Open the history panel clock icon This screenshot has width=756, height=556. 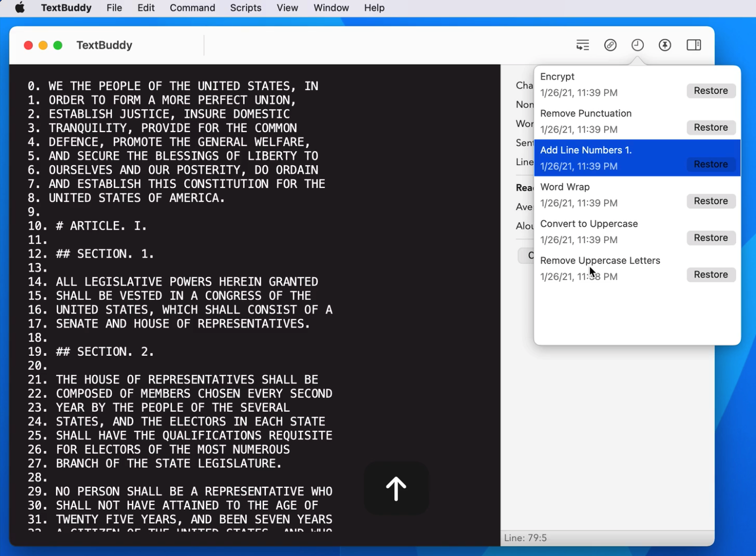pos(637,45)
